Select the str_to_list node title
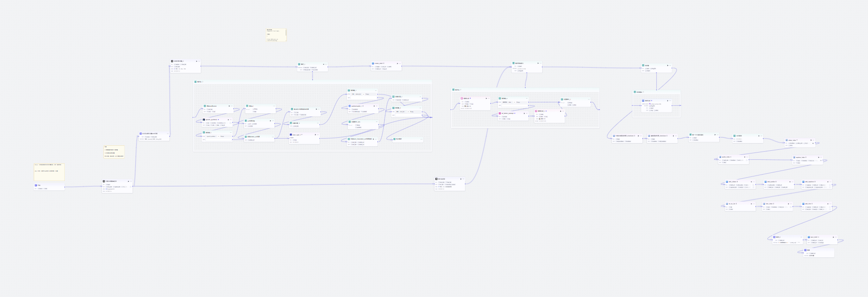 click(x=732, y=204)
